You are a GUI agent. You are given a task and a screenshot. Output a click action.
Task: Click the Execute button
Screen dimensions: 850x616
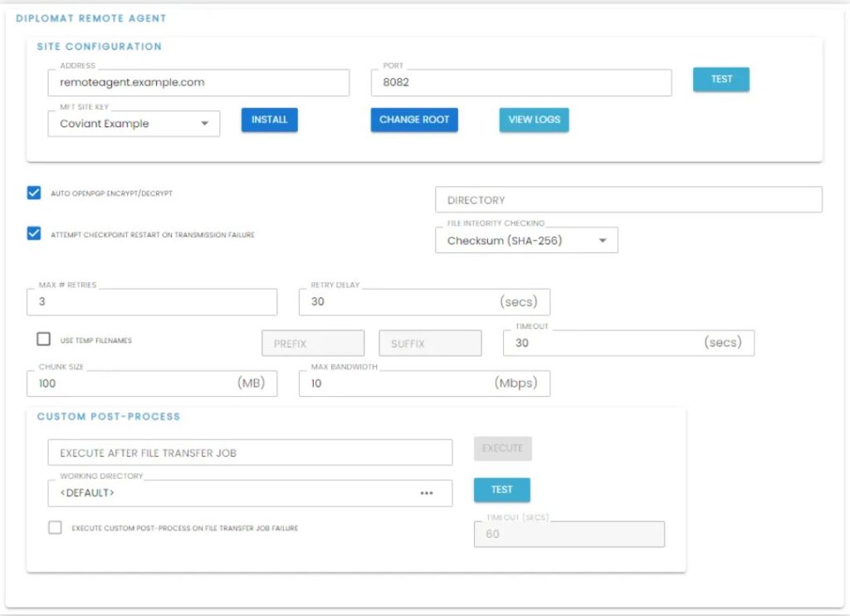point(502,448)
